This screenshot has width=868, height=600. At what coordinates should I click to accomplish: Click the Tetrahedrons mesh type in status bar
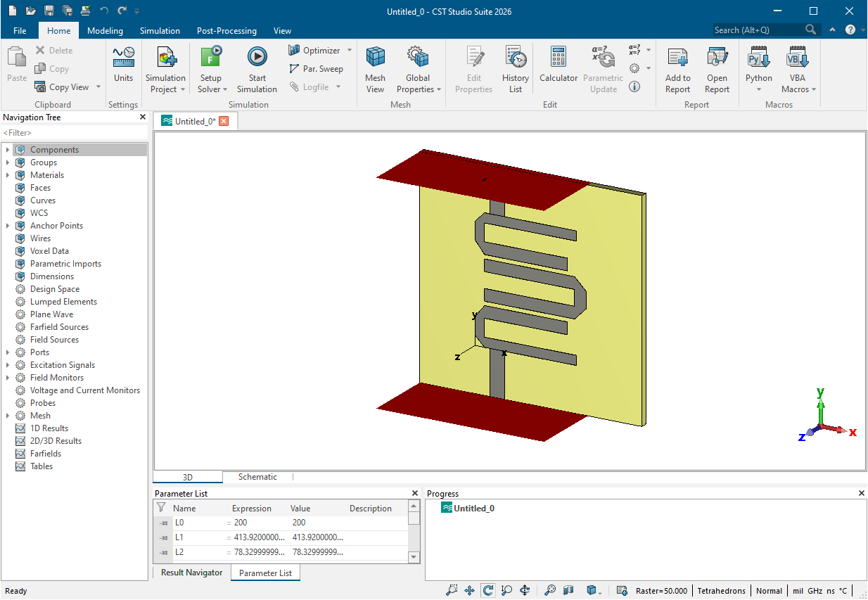[x=721, y=591]
